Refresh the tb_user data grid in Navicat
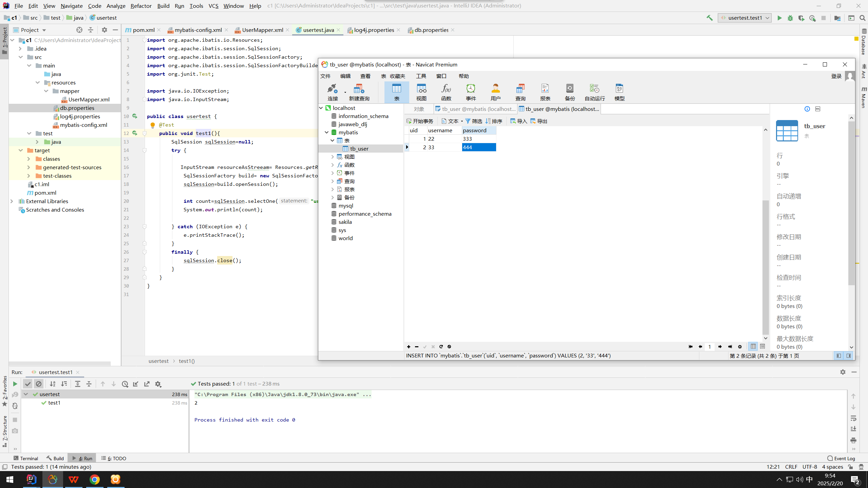Viewport: 868px width, 488px height. tap(441, 347)
